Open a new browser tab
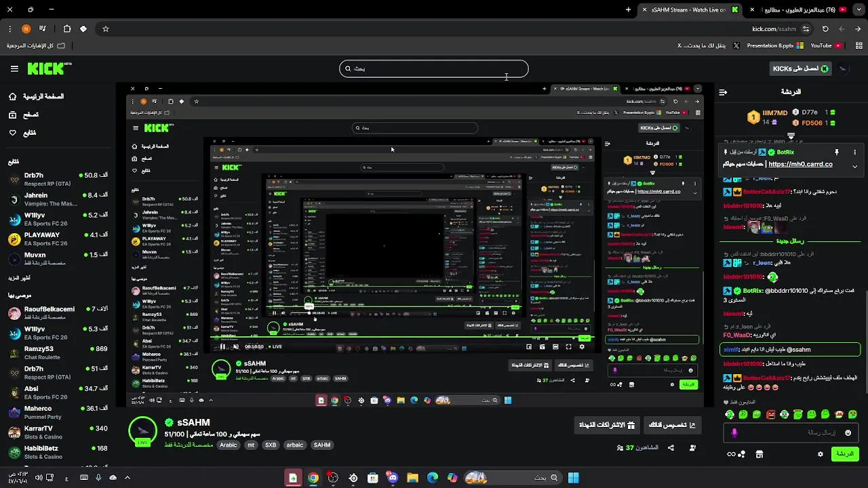This screenshot has width=868, height=488. tap(628, 9)
